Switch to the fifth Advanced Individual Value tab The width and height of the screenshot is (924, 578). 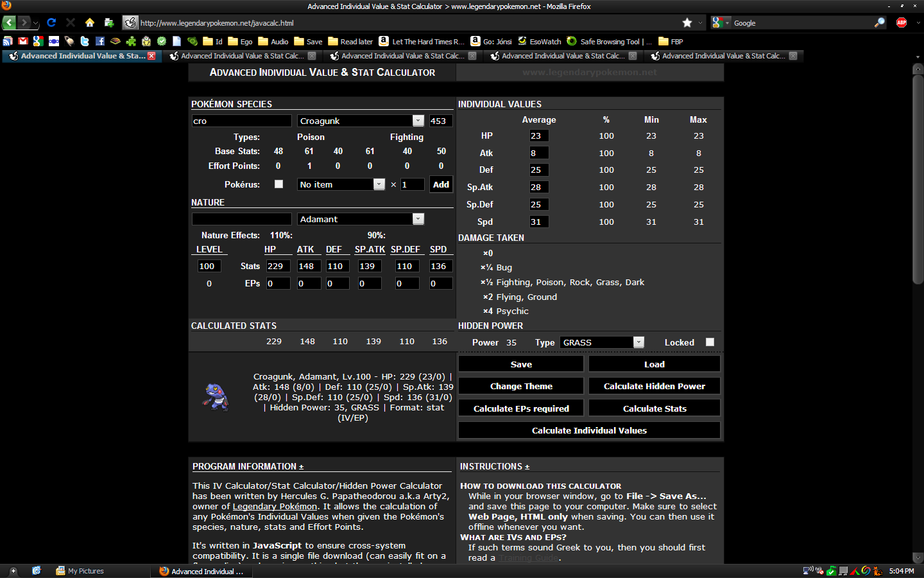point(723,56)
